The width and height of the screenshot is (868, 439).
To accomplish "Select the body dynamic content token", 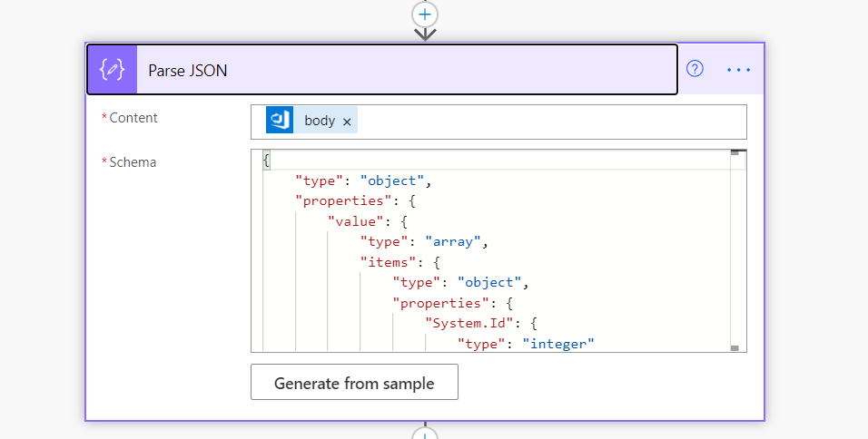I will (x=320, y=121).
